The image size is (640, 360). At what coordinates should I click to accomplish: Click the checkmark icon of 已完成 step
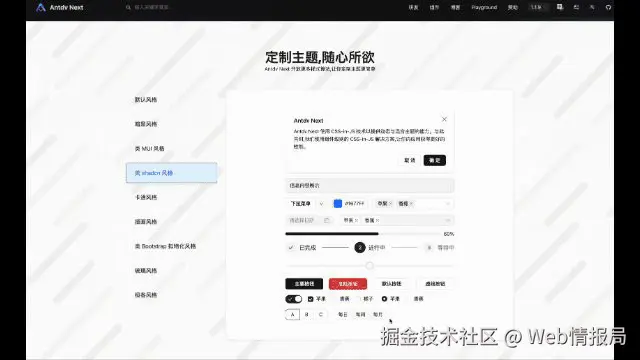tap(291, 247)
